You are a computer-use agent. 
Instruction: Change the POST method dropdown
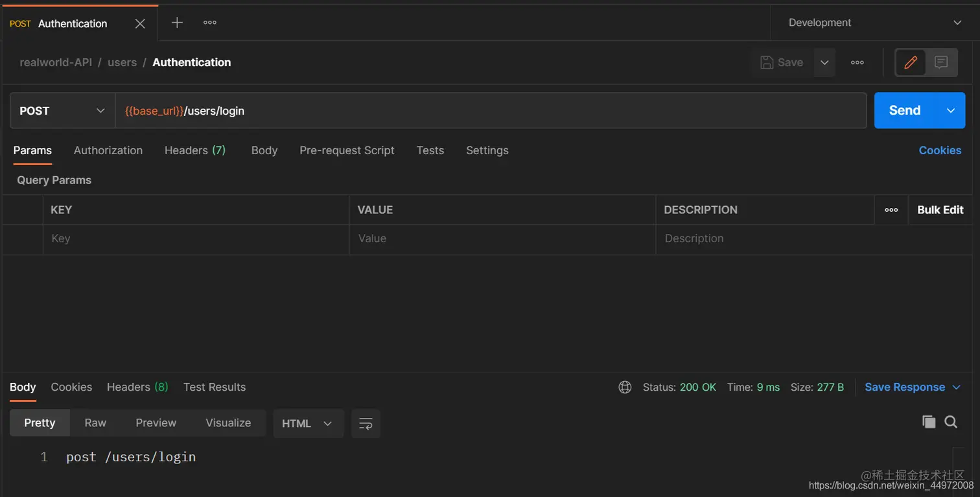(x=63, y=111)
